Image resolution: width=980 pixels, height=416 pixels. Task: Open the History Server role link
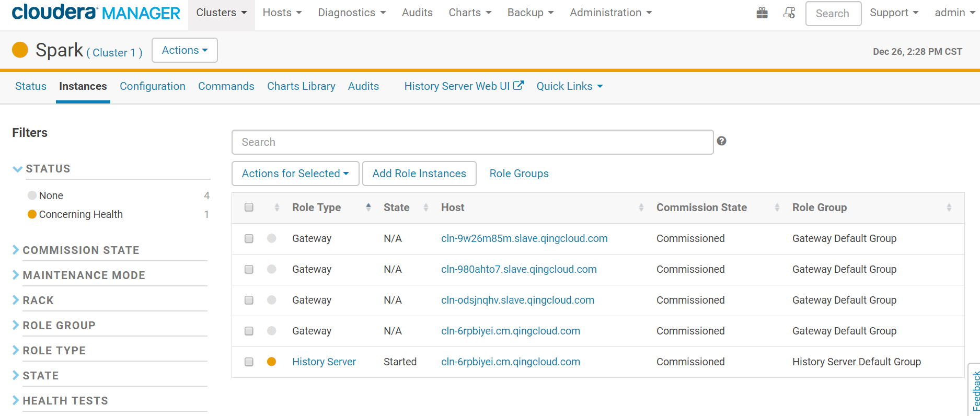point(324,362)
